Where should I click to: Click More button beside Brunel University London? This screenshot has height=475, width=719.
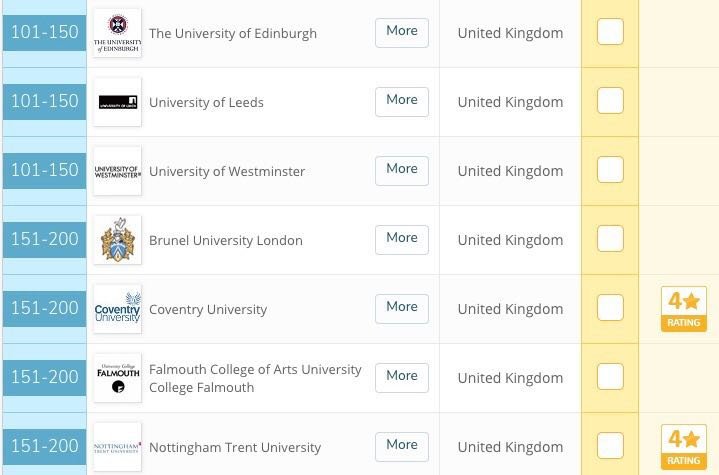pyautogui.click(x=402, y=239)
